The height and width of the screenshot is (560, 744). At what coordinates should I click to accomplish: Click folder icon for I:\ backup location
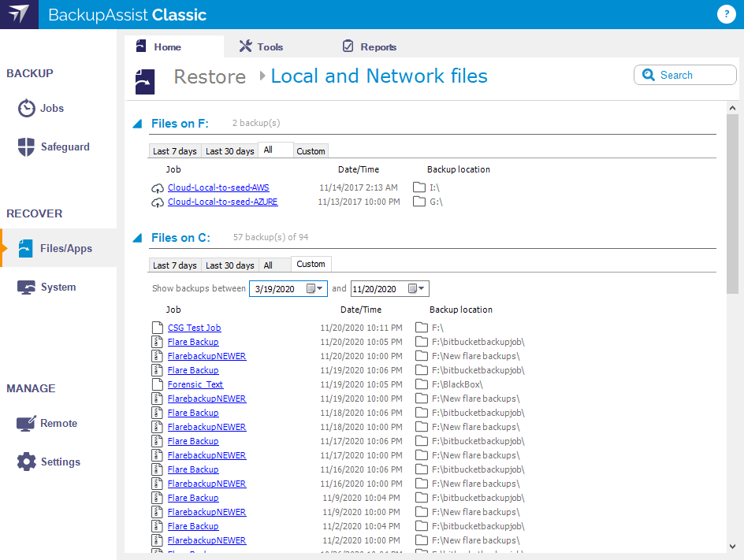pos(419,187)
